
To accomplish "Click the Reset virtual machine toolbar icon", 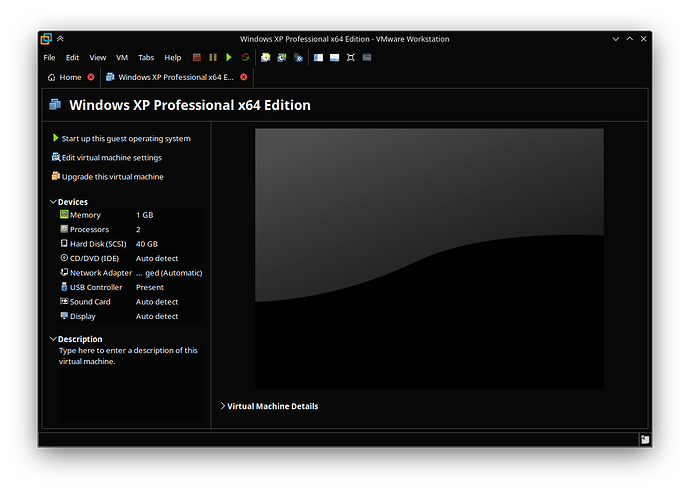I will coord(245,57).
